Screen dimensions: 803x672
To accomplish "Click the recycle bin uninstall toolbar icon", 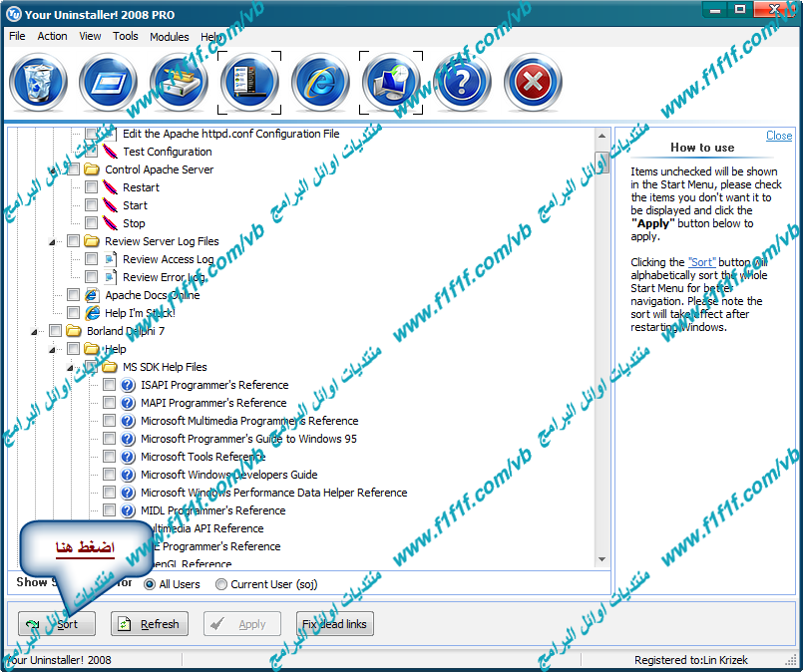I will pos(38,83).
